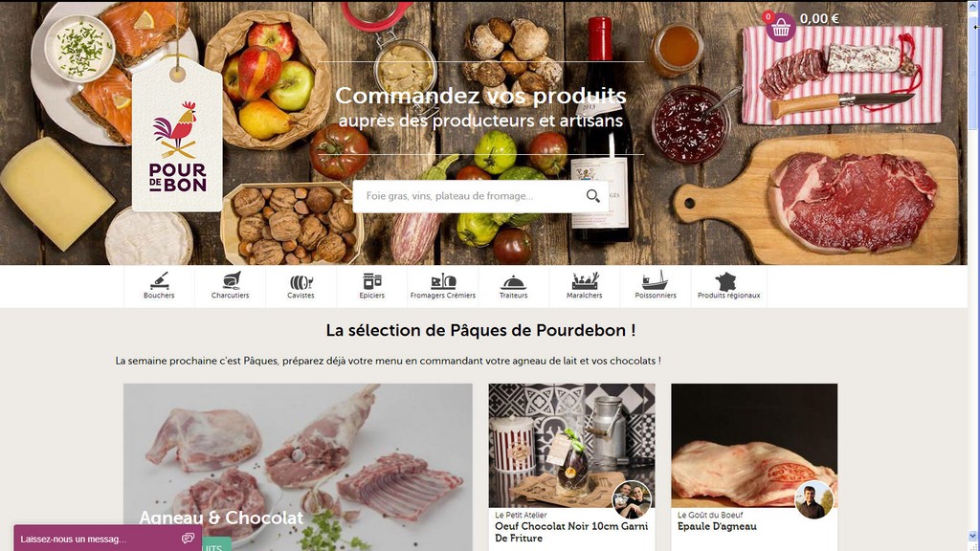Open the shopping basket icon
Viewport: 980px width, 551px height.
point(781,28)
